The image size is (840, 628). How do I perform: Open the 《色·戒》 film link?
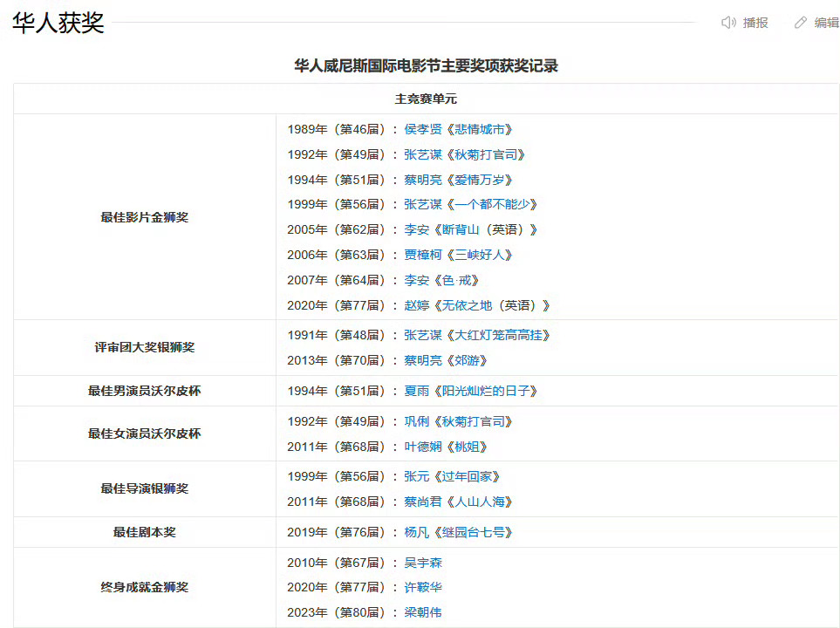(456, 280)
